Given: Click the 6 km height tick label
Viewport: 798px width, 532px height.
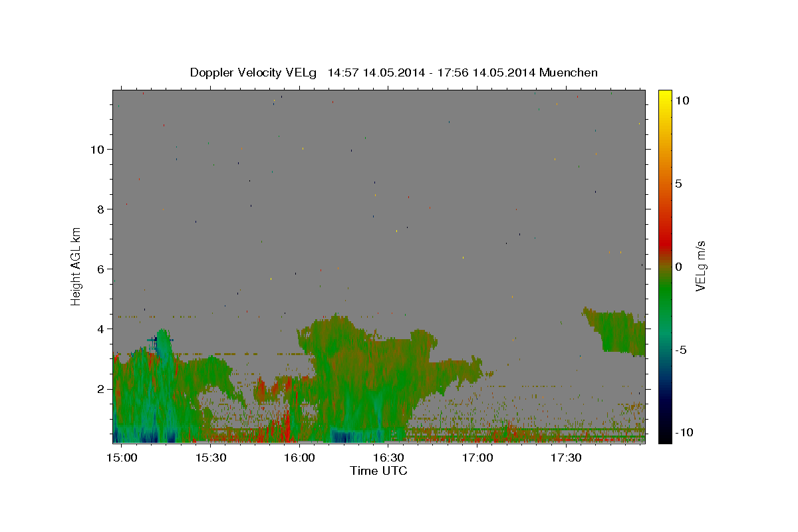Looking at the screenshot, I should (100, 269).
